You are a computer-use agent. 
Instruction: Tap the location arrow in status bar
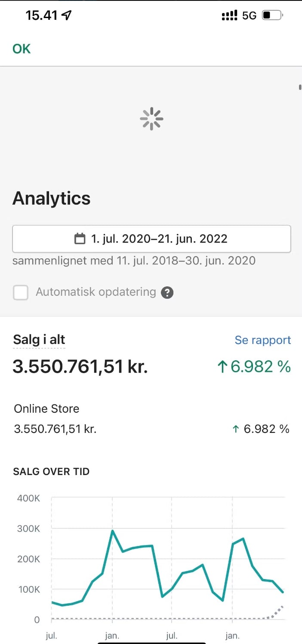pos(66,15)
